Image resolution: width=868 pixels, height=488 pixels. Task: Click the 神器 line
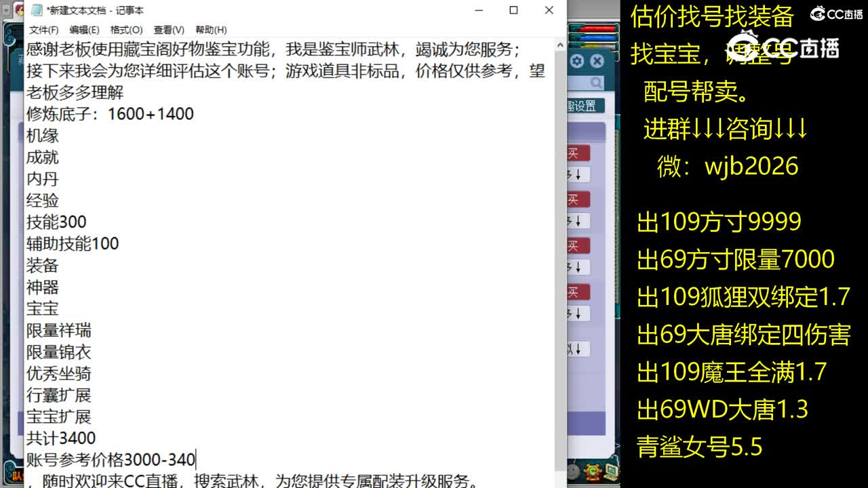click(x=43, y=287)
